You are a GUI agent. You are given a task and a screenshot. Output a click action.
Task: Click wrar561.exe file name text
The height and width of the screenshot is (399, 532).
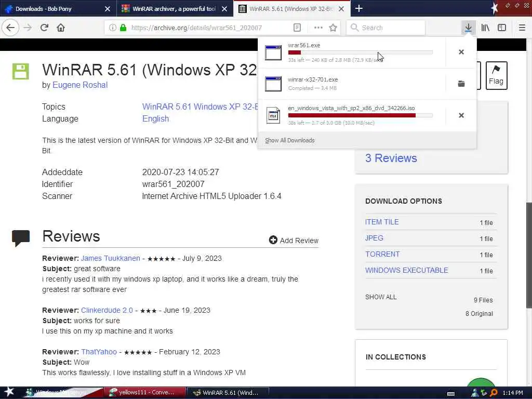click(304, 45)
